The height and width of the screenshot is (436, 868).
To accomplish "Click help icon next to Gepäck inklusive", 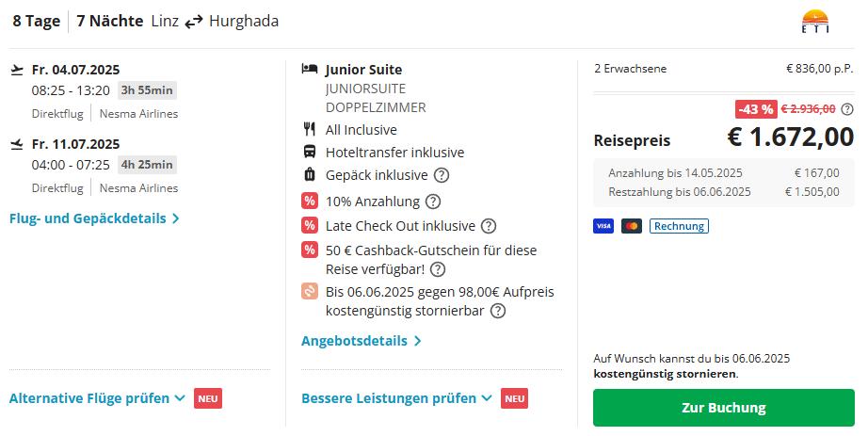I will point(442,175).
